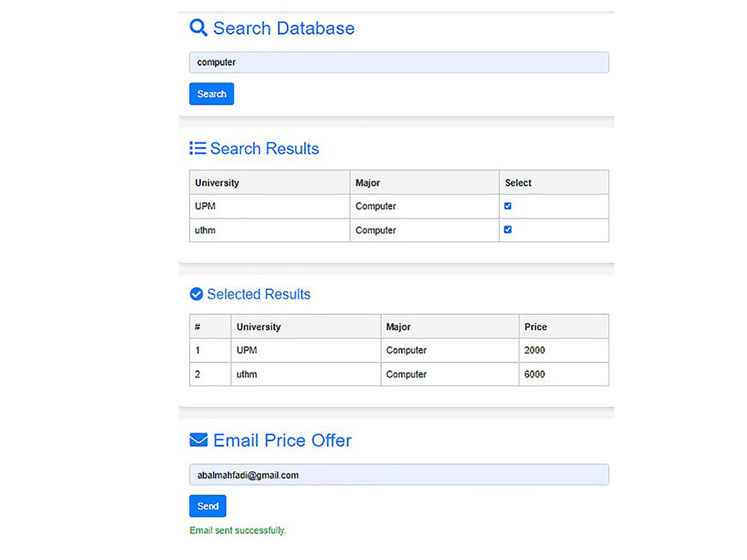747x560 pixels.
Task: Click the Search Results heading
Action: click(264, 149)
